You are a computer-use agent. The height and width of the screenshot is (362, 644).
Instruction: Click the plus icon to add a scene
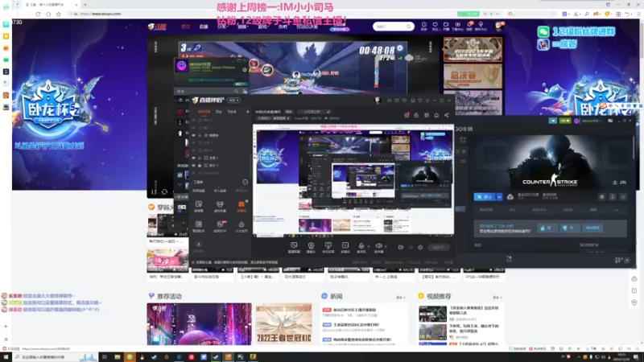coord(247,112)
